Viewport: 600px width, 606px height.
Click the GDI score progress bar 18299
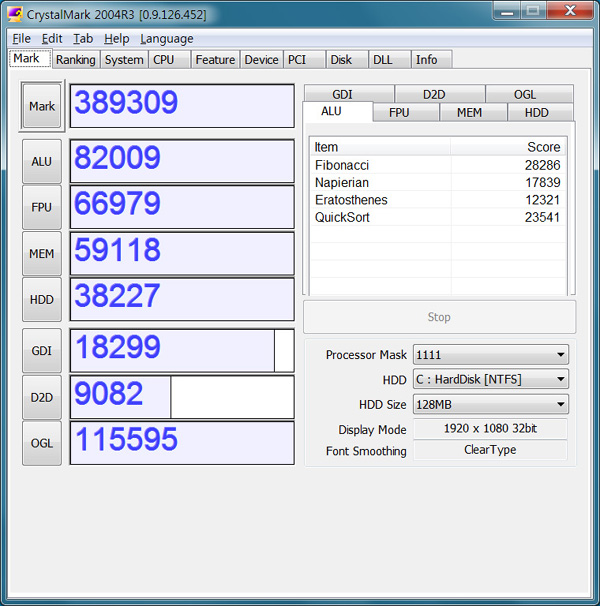pyautogui.click(x=182, y=351)
